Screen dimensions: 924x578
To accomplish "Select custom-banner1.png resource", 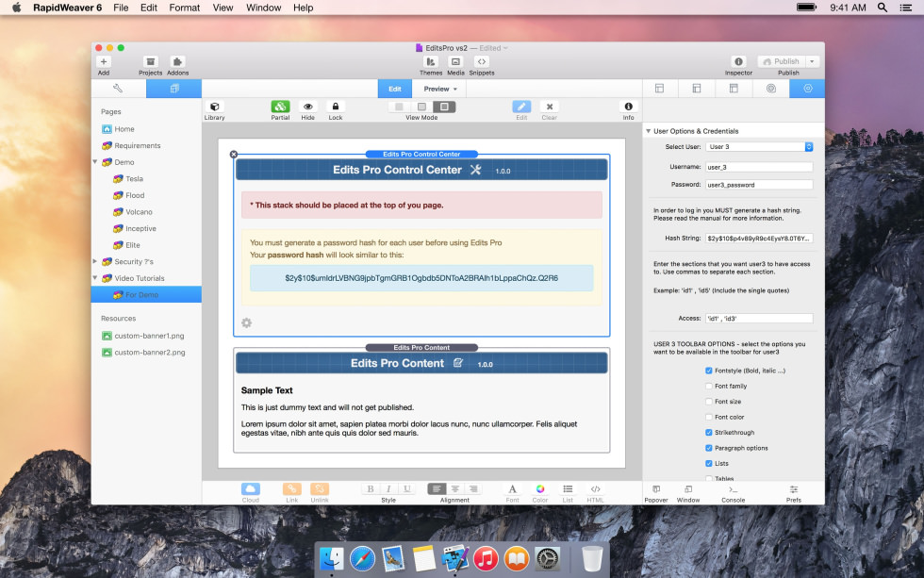I will 149,336.
